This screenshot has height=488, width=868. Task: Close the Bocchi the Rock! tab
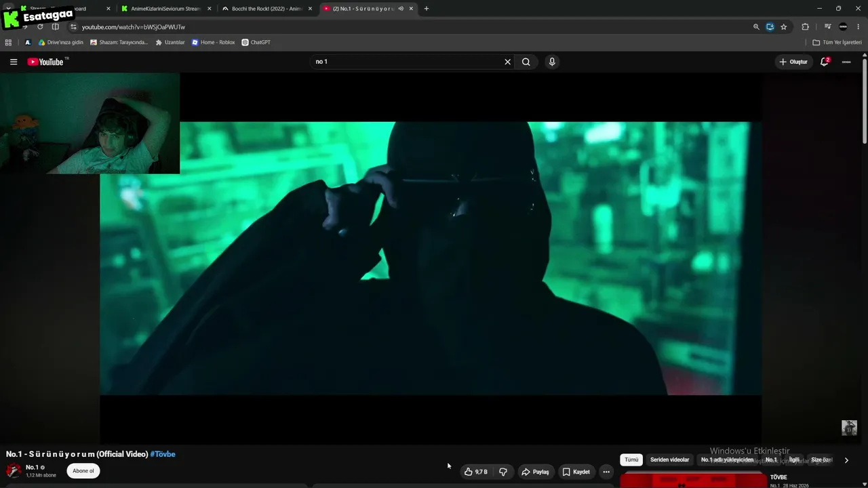pyautogui.click(x=310, y=9)
